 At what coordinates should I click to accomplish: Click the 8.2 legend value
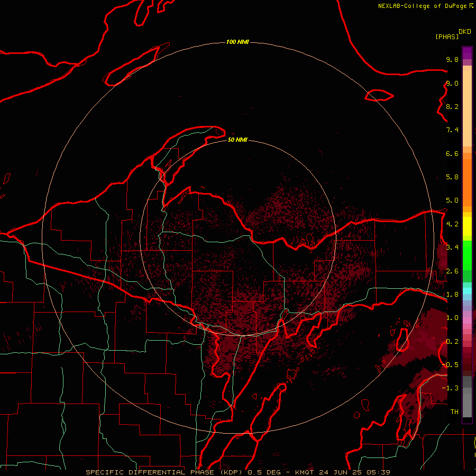click(x=452, y=106)
